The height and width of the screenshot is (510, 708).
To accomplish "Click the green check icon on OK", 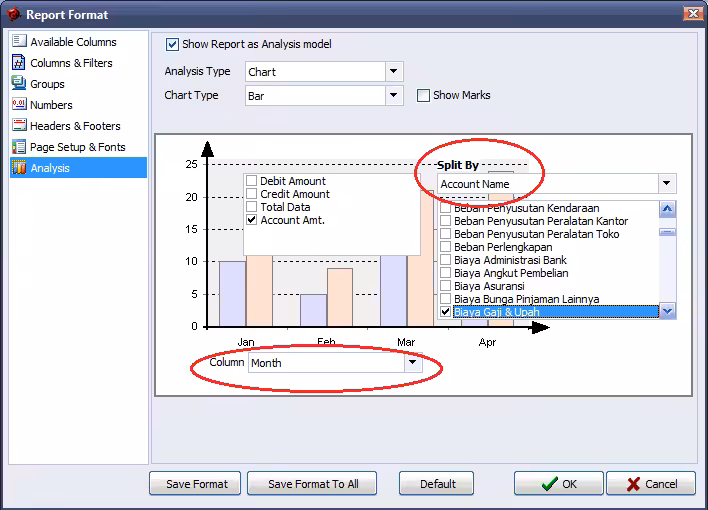I will [x=550, y=484].
